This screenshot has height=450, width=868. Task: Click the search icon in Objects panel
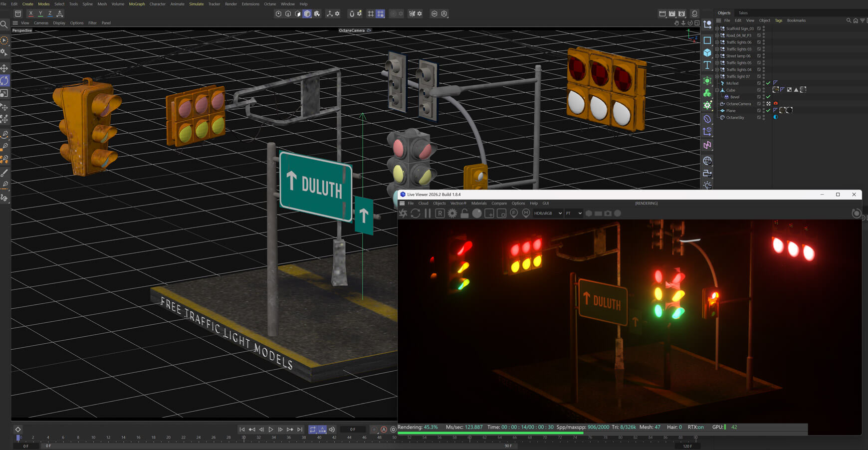[849, 20]
